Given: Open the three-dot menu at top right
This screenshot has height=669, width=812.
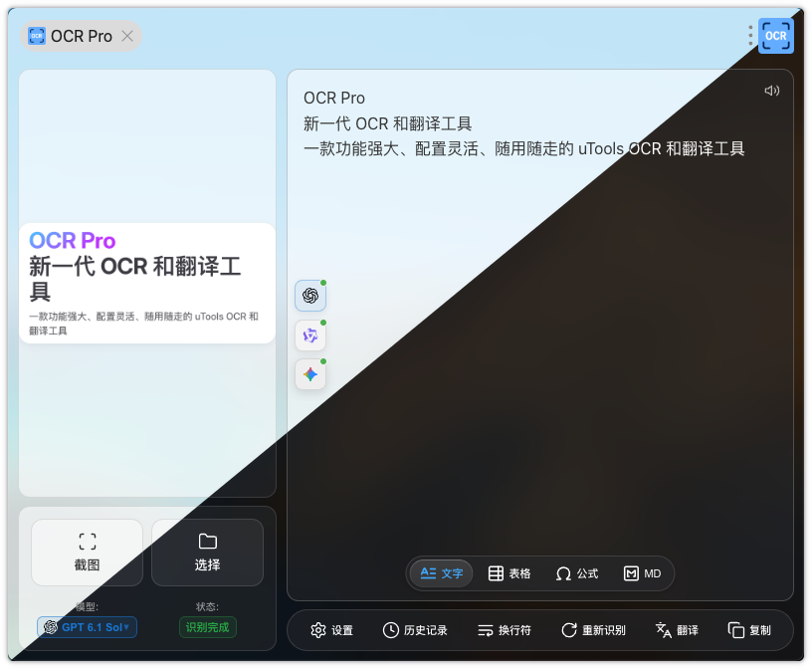Looking at the screenshot, I should click(x=750, y=35).
